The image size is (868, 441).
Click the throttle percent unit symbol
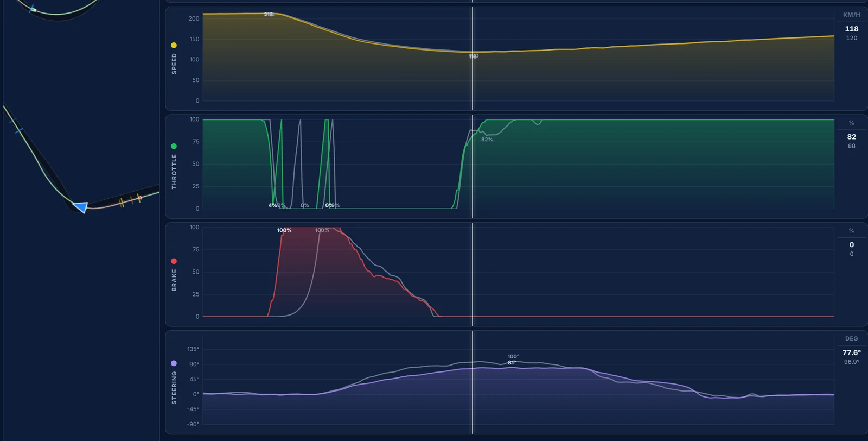[x=851, y=123]
